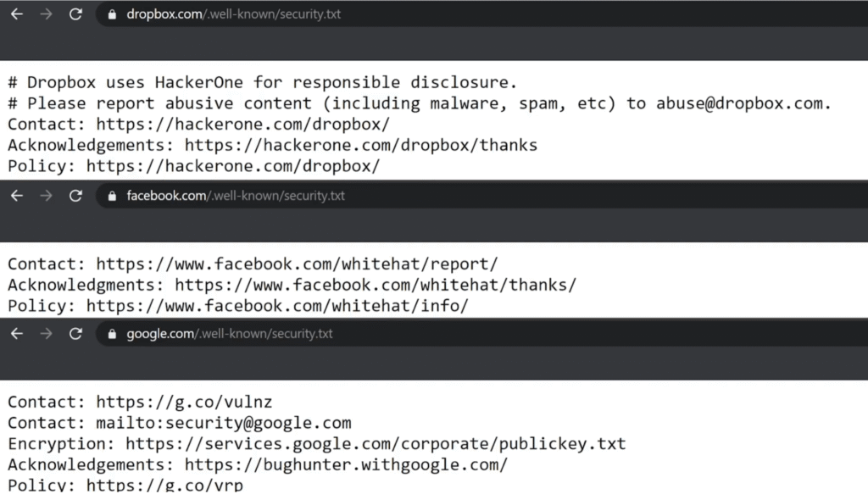Open Google's corporate publickey.txt Encryption link
Viewport: 868px width, 494px height.
tap(373, 443)
